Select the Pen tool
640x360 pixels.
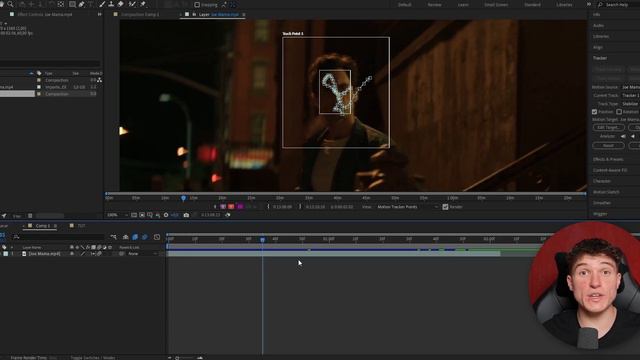coord(81,4)
